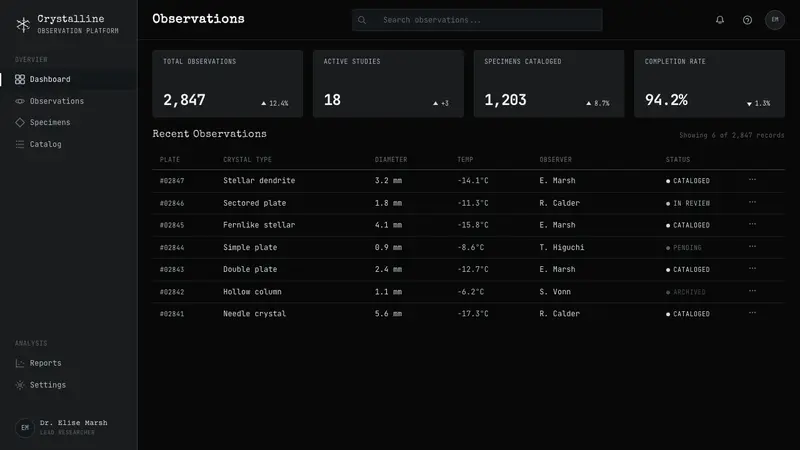The height and width of the screenshot is (450, 800).
Task: Click observer T. Higuchi
Action: point(562,247)
